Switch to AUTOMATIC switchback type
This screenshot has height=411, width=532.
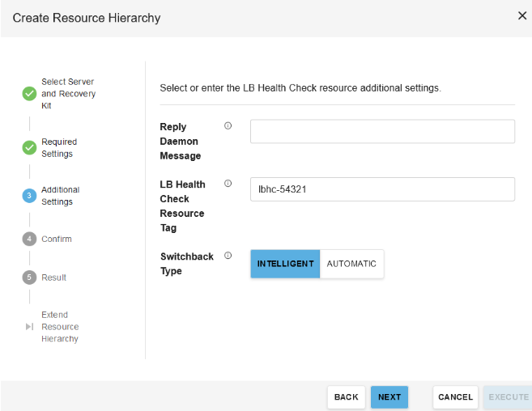click(x=351, y=264)
